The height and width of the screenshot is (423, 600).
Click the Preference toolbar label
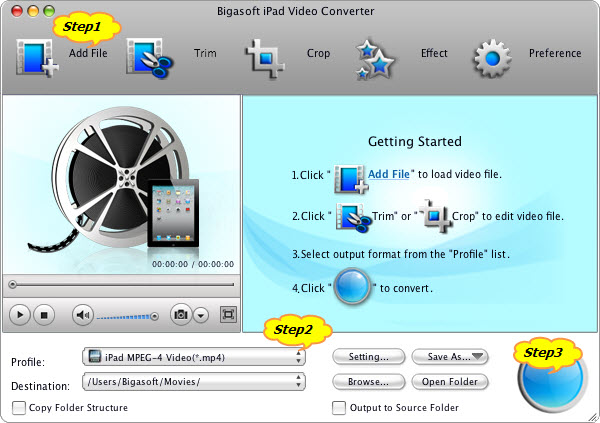click(555, 53)
